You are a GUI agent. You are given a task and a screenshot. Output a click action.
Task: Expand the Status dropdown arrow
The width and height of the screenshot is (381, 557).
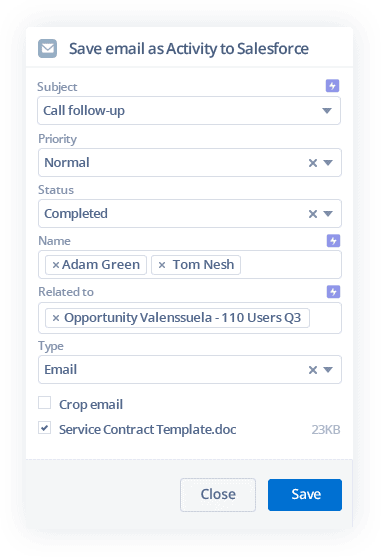click(328, 214)
